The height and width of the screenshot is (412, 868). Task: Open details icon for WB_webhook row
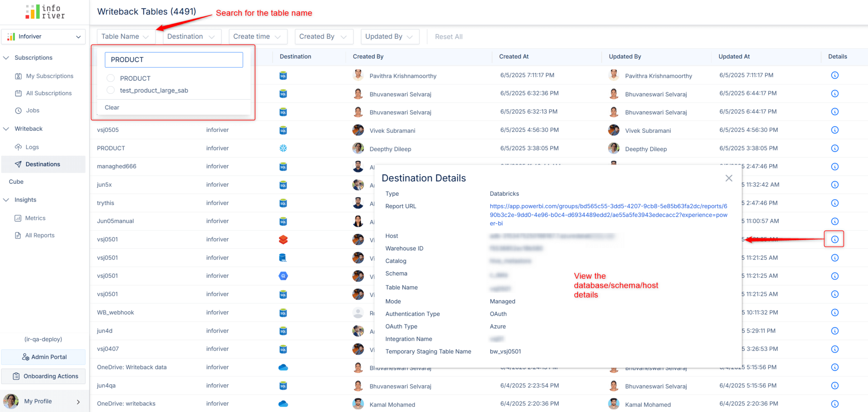coord(835,312)
